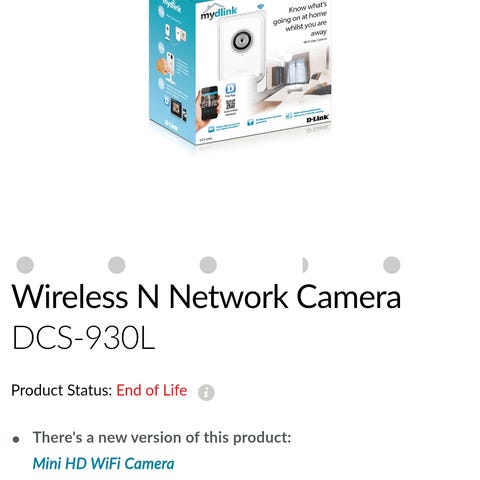Screen dimensions: 480x480
Task: Click the camera lens on the box
Action: [x=241, y=41]
